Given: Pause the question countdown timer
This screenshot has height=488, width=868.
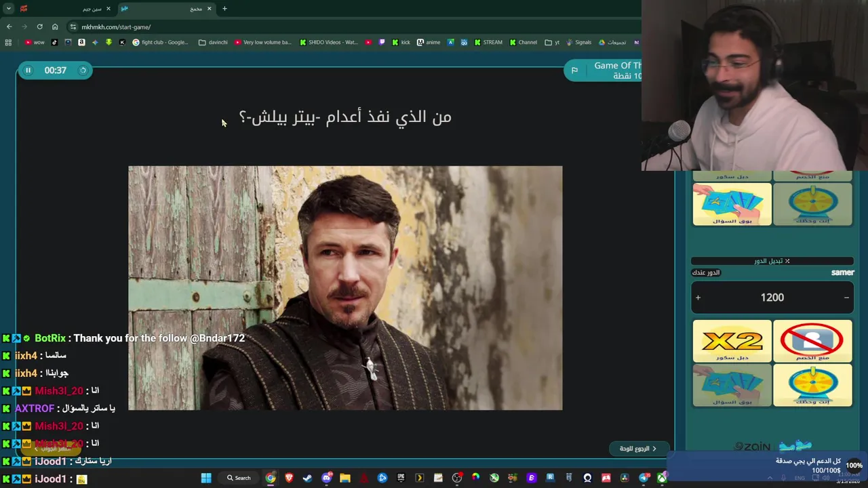Looking at the screenshot, I should point(28,70).
